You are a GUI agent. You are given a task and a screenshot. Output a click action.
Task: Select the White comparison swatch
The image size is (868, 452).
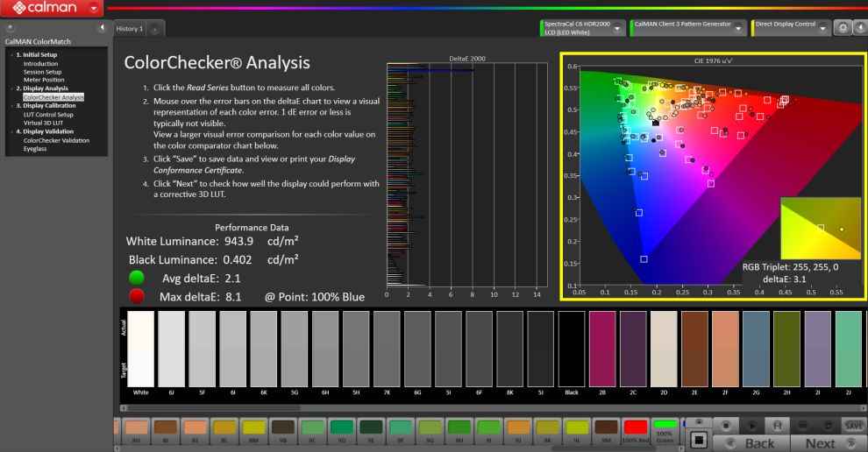tap(140, 350)
